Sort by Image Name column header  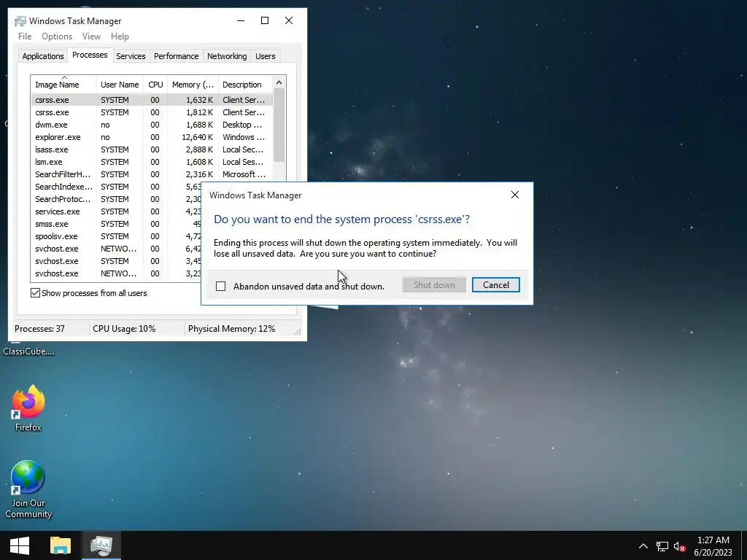(64, 85)
